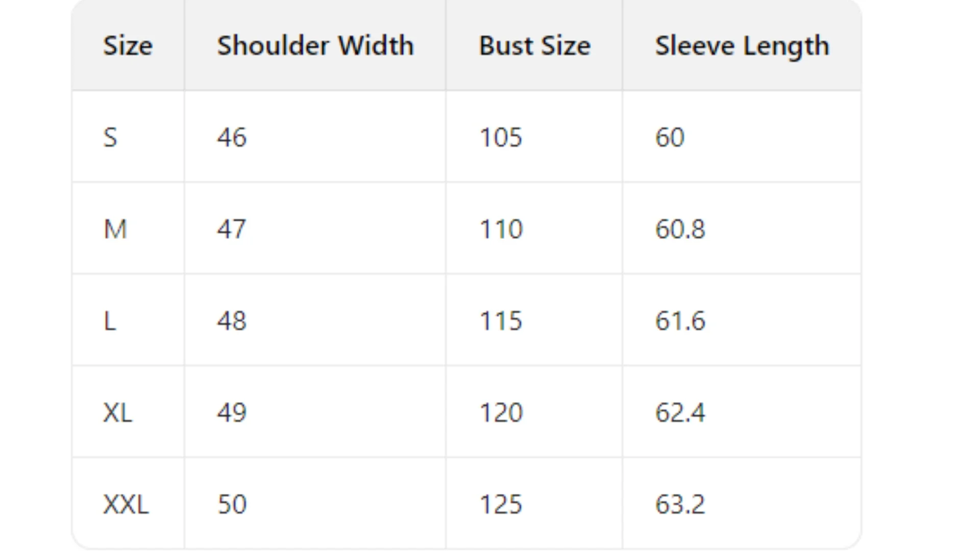The height and width of the screenshot is (551, 980).
Task: Click the Size column header
Action: tap(128, 46)
